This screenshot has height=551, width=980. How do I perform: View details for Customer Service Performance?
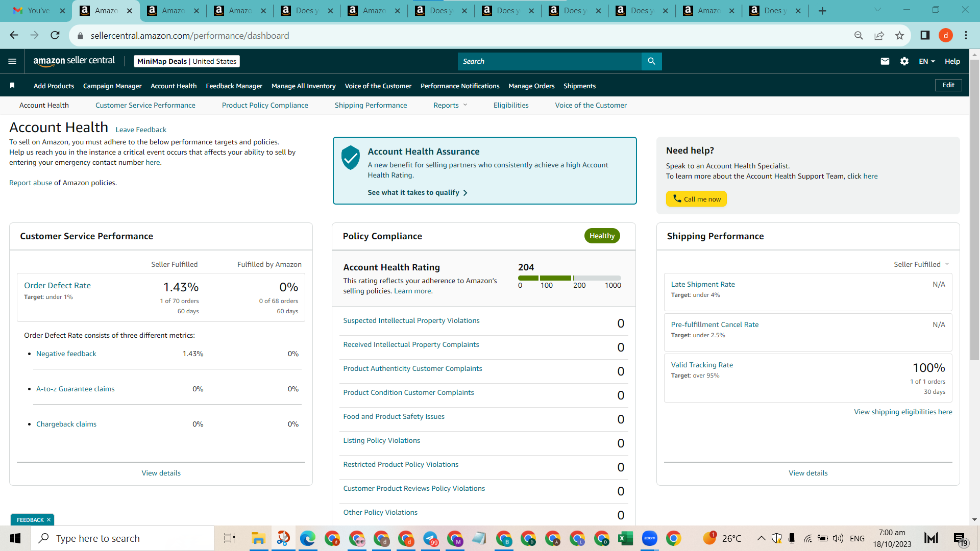(x=161, y=473)
